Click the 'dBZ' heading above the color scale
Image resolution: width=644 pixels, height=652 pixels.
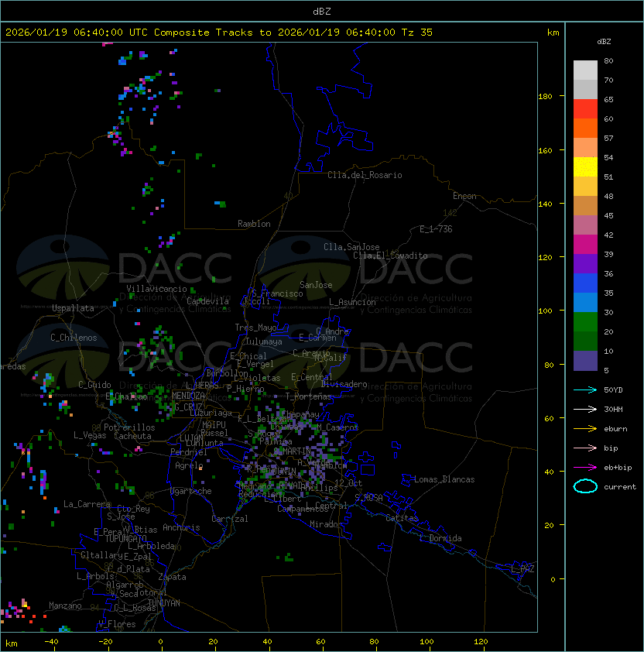604,42
